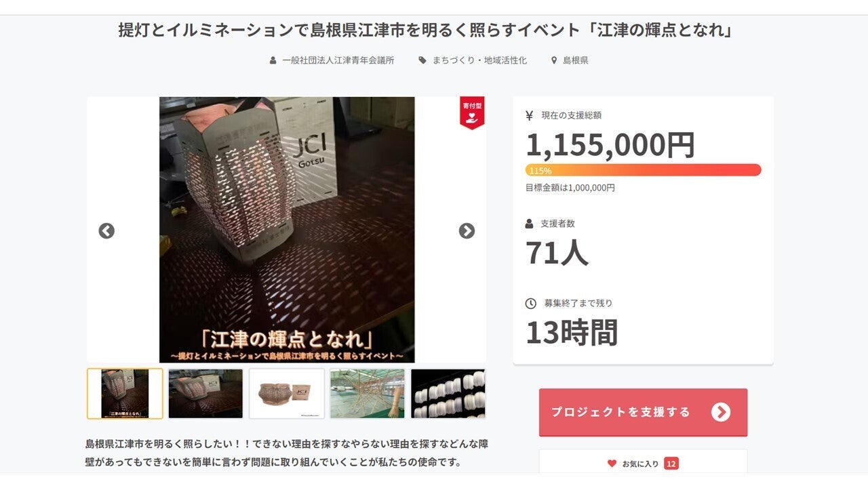Screen dimensions: 868x488
Task: Select the first highlighted lantern thumbnail
Action: pos(125,394)
